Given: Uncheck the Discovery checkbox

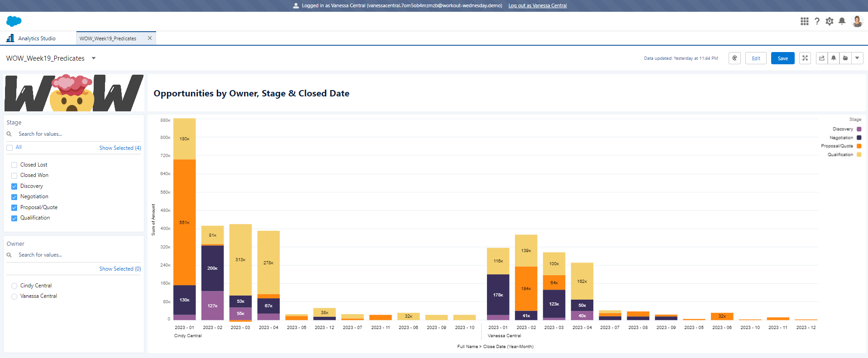Looking at the screenshot, I should (14, 186).
